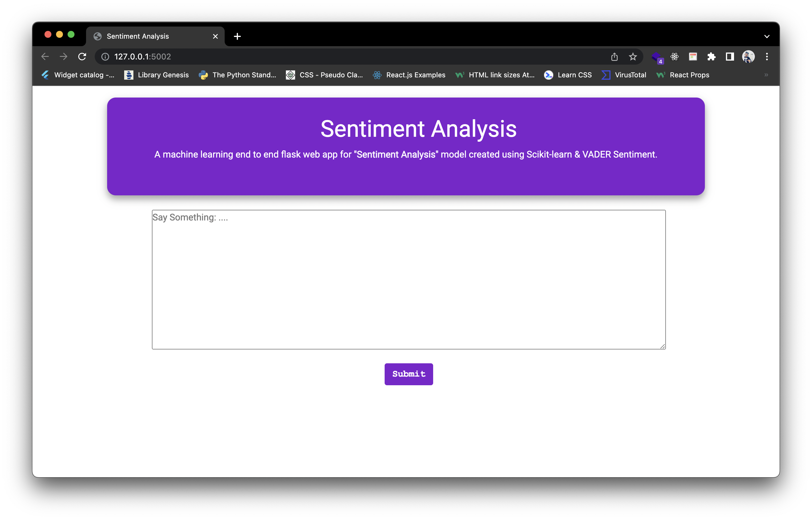Click the address bar URL field
Screen dimensions: 812x520
coord(338,56)
